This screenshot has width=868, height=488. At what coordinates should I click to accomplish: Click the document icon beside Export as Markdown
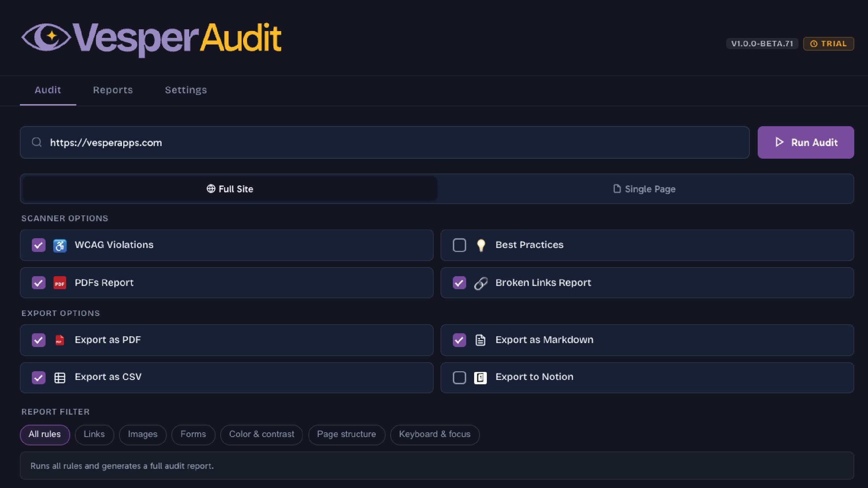click(x=480, y=340)
